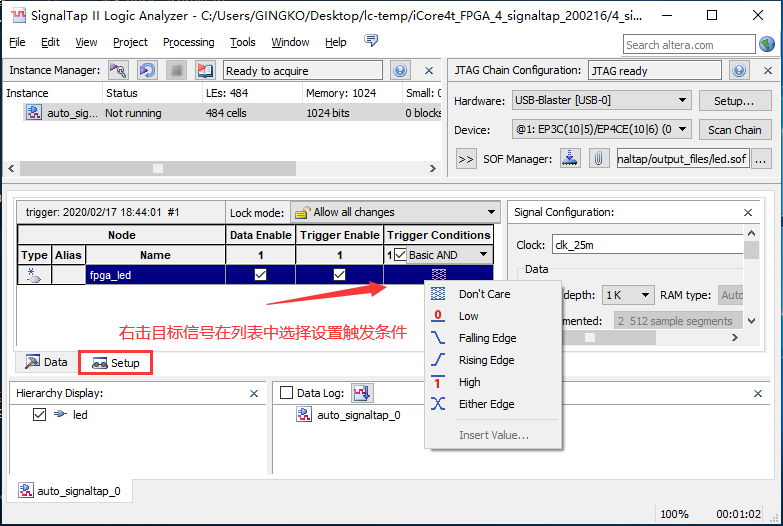Switch to the Data tab
This screenshot has width=783, height=526.
click(46, 362)
